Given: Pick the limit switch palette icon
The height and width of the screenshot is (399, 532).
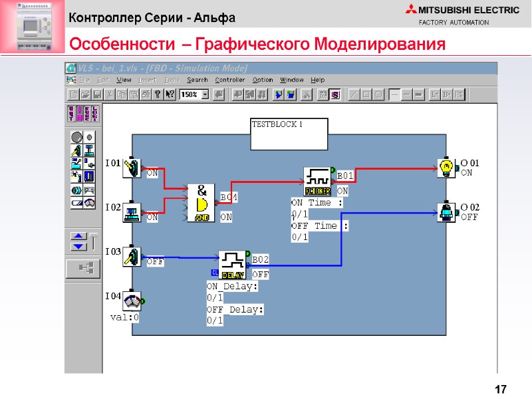Looking at the screenshot, I should 76,164.
